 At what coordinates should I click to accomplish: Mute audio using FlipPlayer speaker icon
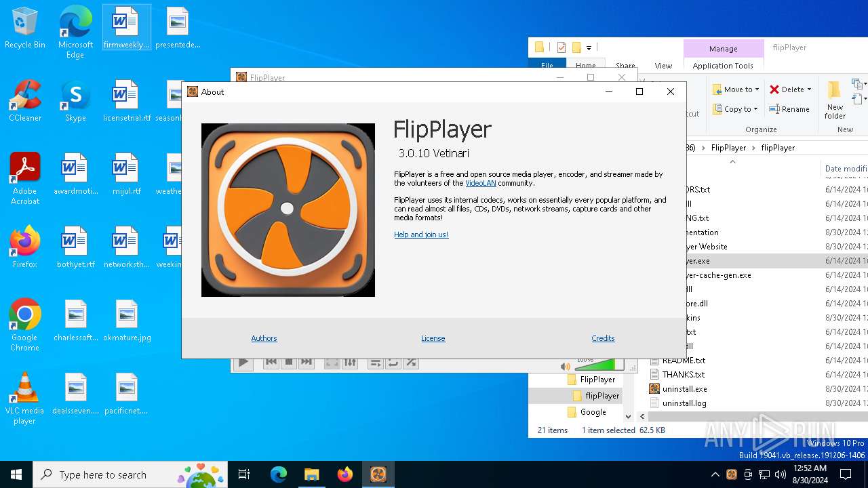[565, 367]
